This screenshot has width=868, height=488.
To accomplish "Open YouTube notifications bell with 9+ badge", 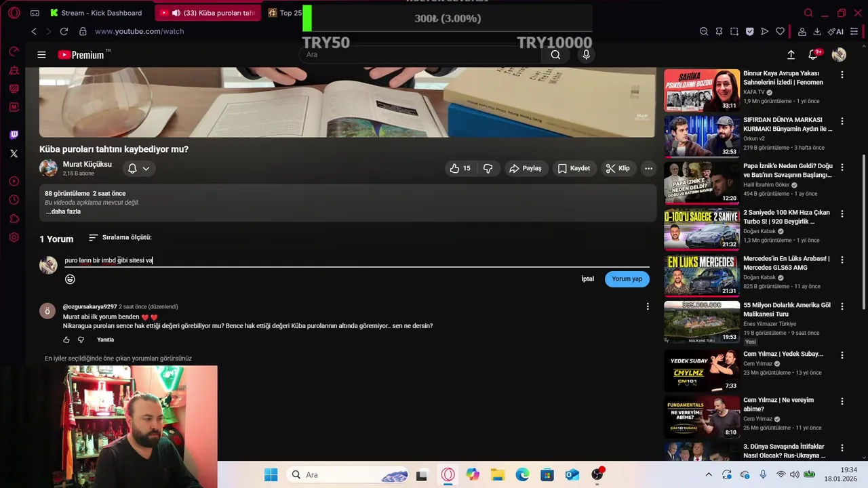I will [814, 54].
